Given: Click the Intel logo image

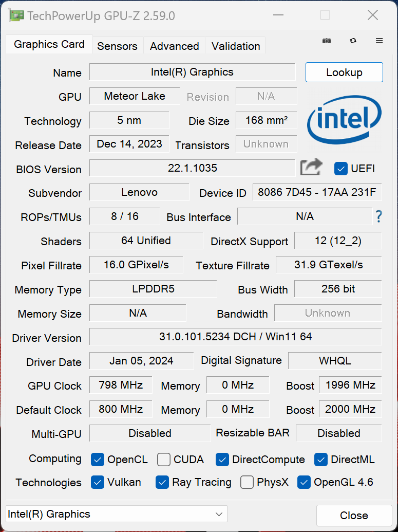Looking at the screenshot, I should click(x=344, y=120).
